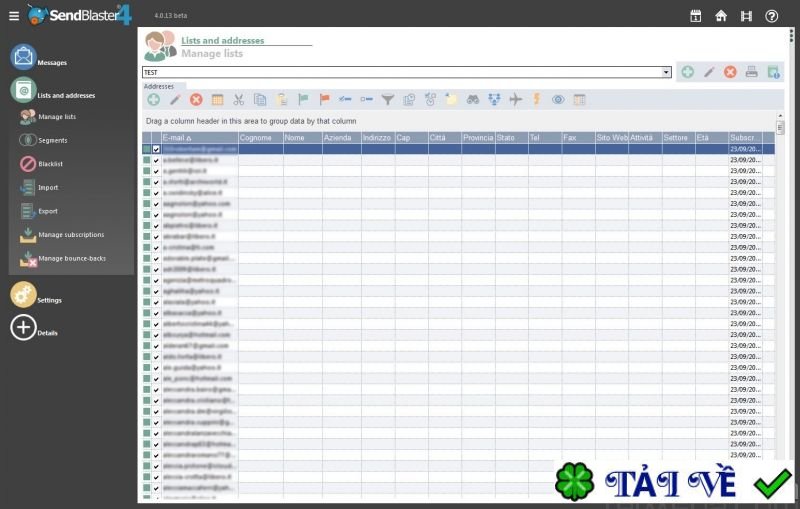This screenshot has height=509, width=800.
Task: Open Manage bounce-backs
Action: [63, 258]
